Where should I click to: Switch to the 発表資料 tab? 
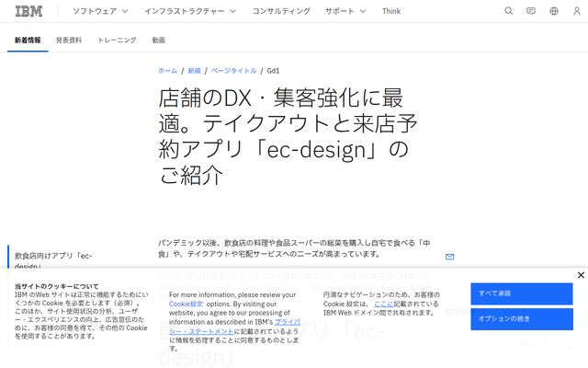(69, 40)
